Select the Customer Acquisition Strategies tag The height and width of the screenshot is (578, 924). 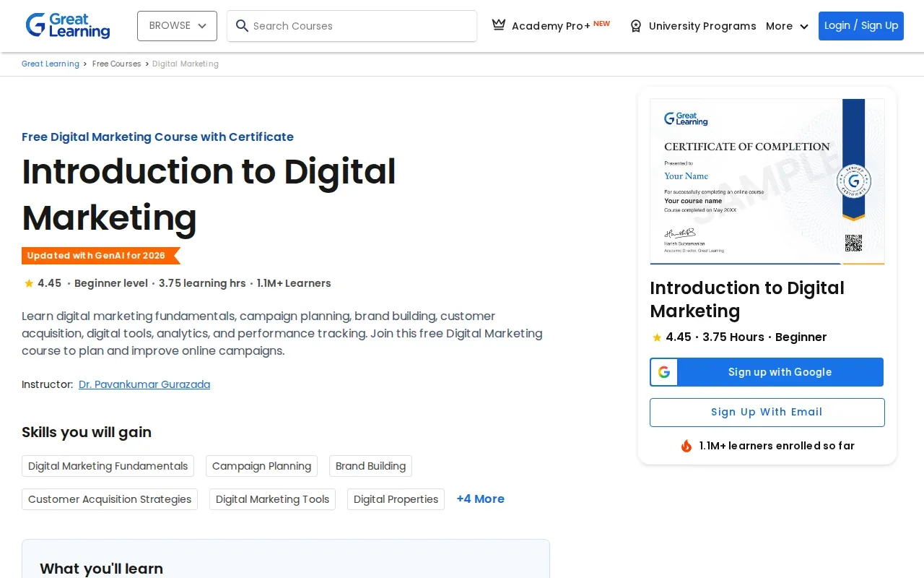tap(110, 499)
